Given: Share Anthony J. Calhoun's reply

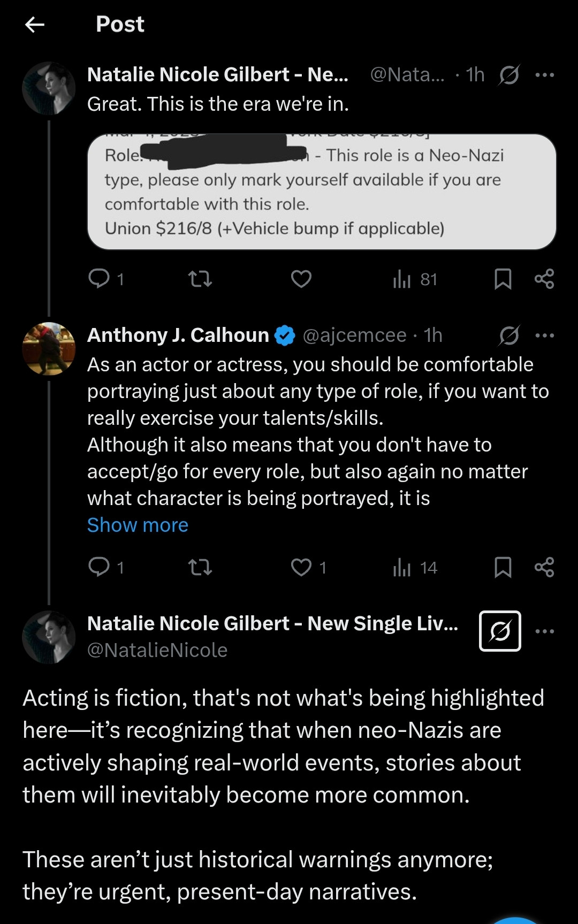Looking at the screenshot, I should (544, 567).
